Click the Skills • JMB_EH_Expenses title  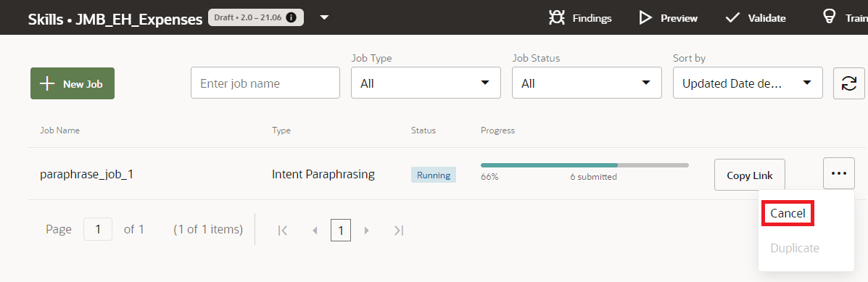click(x=115, y=20)
